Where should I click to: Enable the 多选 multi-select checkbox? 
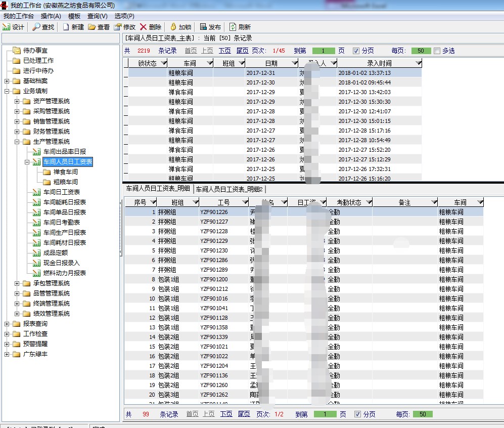coord(437,51)
